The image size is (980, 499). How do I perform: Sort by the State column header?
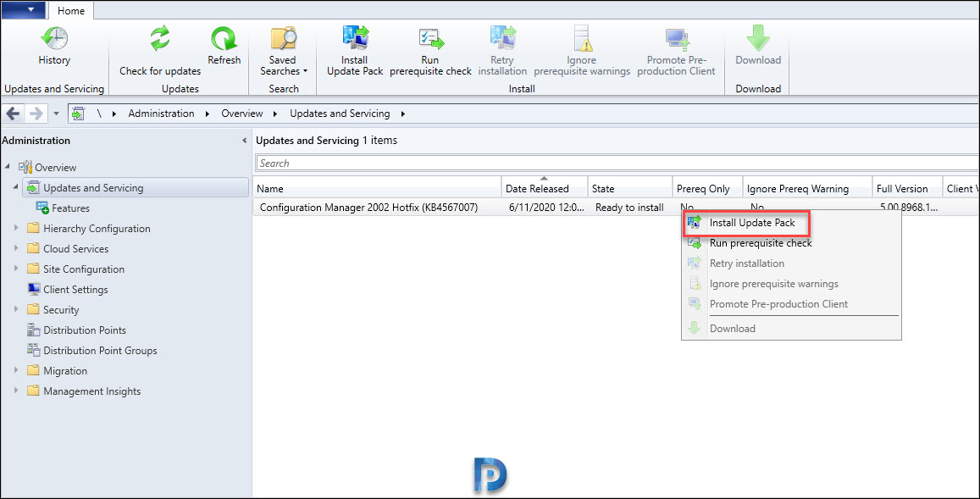click(x=630, y=188)
